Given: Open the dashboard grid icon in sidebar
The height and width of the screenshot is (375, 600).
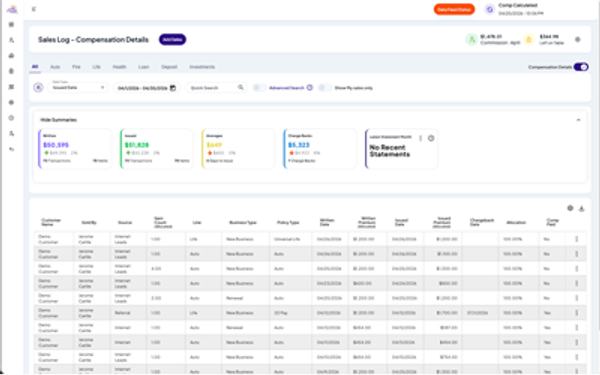Looking at the screenshot, I should 11,24.
